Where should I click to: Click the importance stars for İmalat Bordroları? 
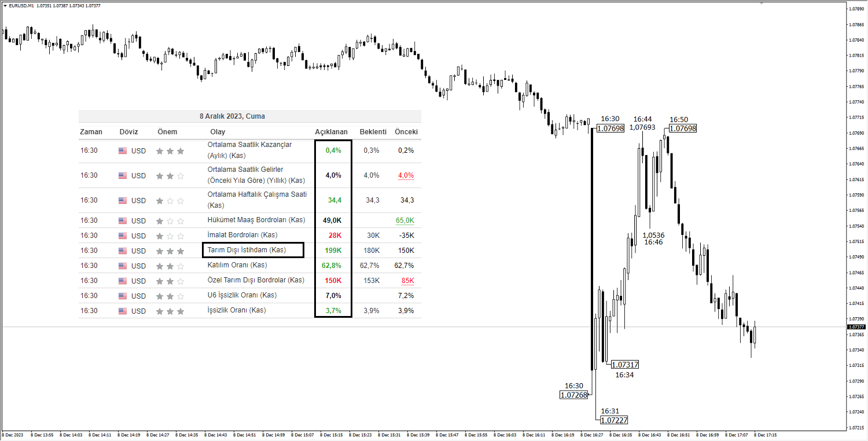click(170, 236)
